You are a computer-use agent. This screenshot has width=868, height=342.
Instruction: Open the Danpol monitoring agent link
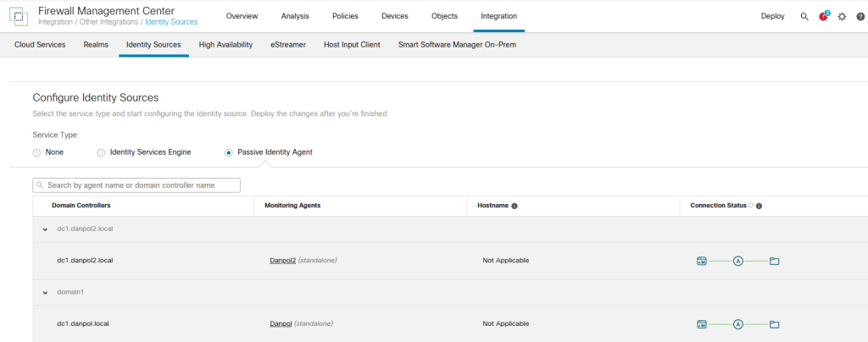coord(281,323)
